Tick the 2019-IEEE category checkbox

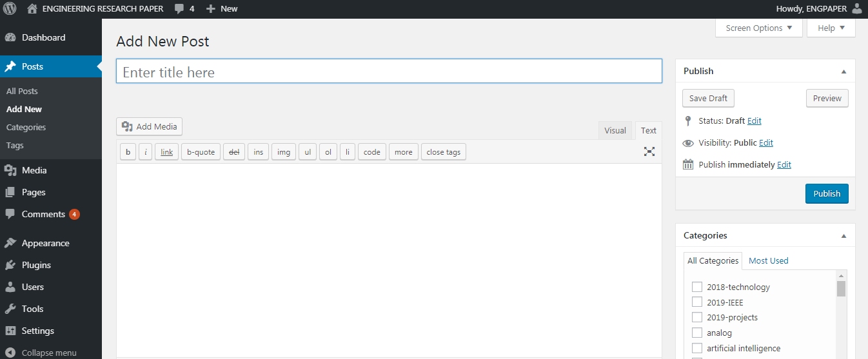(x=696, y=302)
